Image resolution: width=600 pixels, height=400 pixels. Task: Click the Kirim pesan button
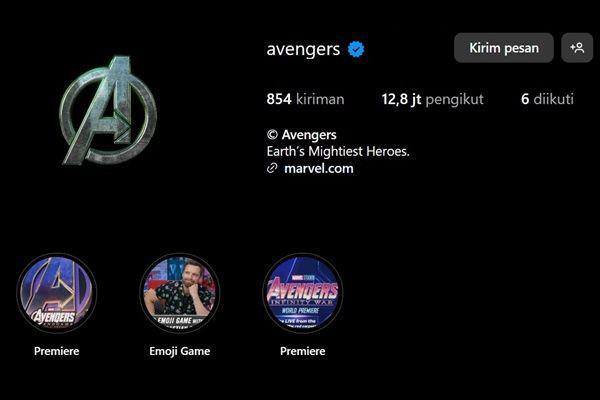[504, 48]
